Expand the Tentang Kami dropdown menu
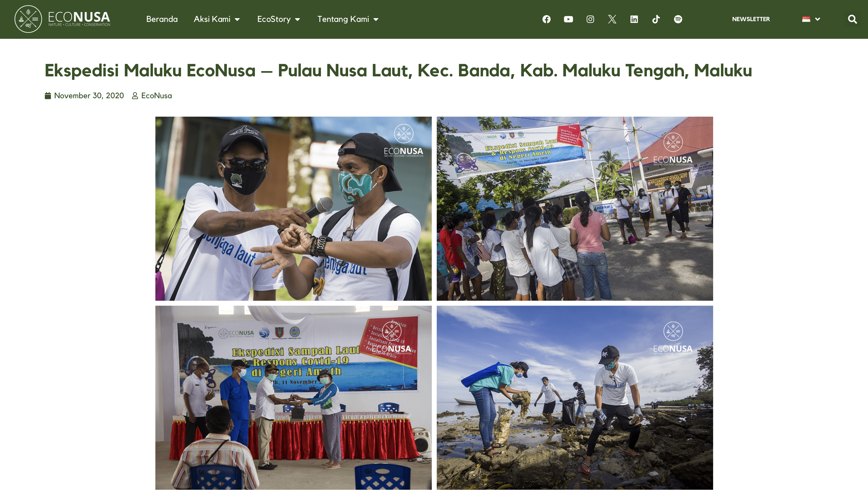868x493 pixels. pos(348,19)
